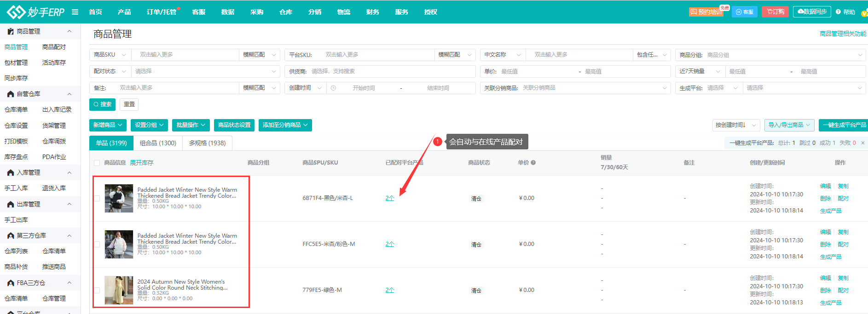Expand the 新增商品 dropdown button
Viewport: 868px width, 314px height.
pyautogui.click(x=108, y=125)
